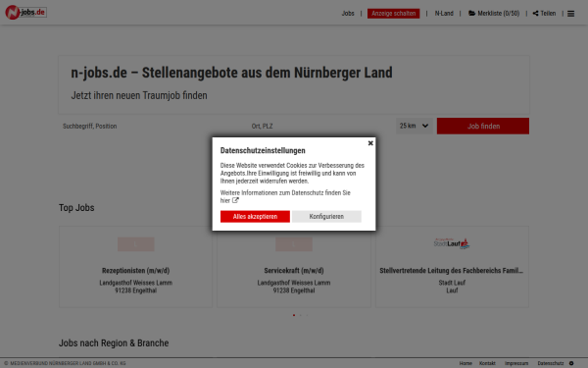The width and height of the screenshot is (588, 368).
Task: Click Alles akzeptieren button
Action: click(255, 217)
